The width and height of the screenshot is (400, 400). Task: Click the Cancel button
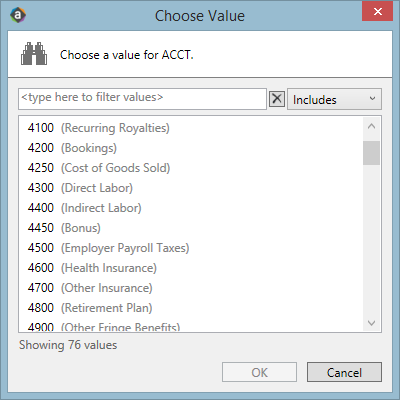pos(344,372)
